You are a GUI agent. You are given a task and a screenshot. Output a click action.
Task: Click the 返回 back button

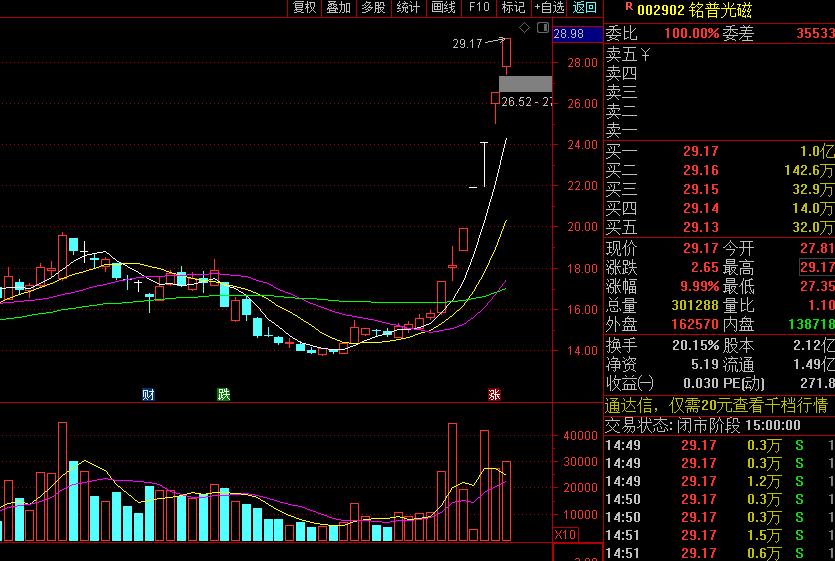(x=585, y=7)
